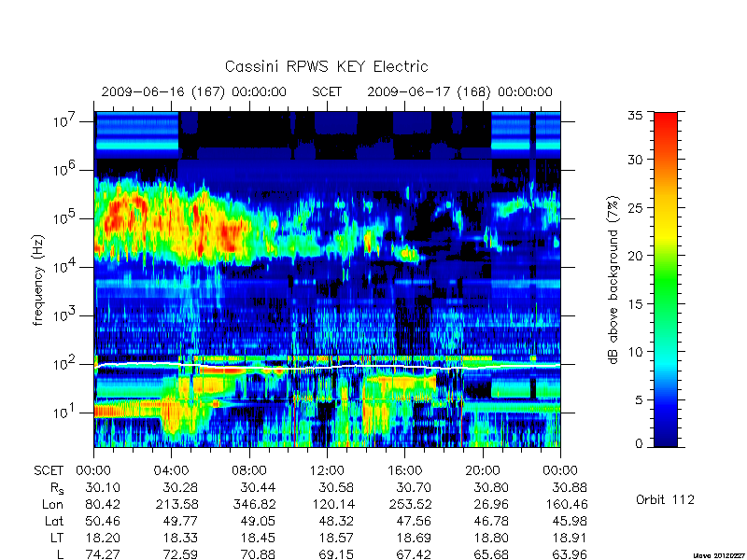
Task: Click the title 'Cassini RPWS KEY Electric'
Action: 326,66
